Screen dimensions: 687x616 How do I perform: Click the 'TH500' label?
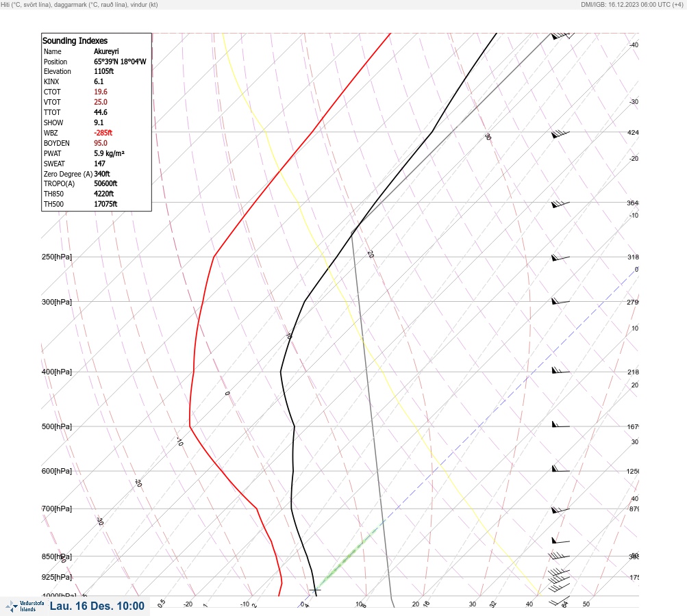[x=53, y=204]
